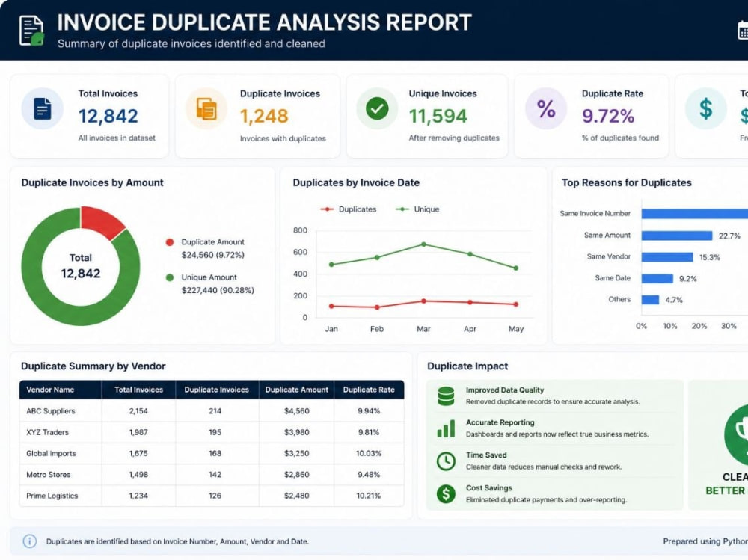
Task: Click the Cost Savings item title
Action: pyautogui.click(x=489, y=487)
